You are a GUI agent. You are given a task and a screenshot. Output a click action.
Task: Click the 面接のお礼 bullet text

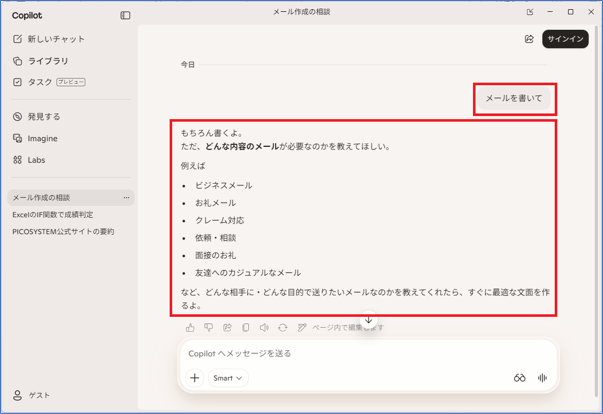pos(215,255)
